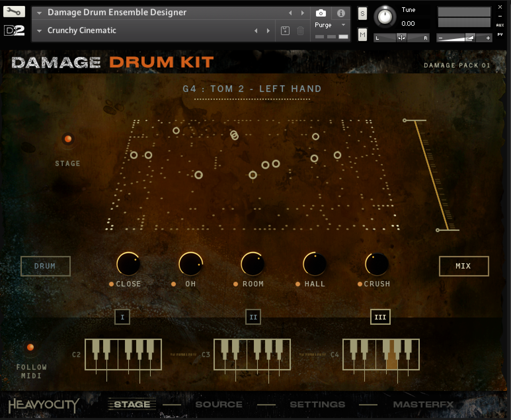Minimize the instrument view with the minus icon
Image resolution: width=511 pixels, height=420 pixels.
tap(500, 16)
